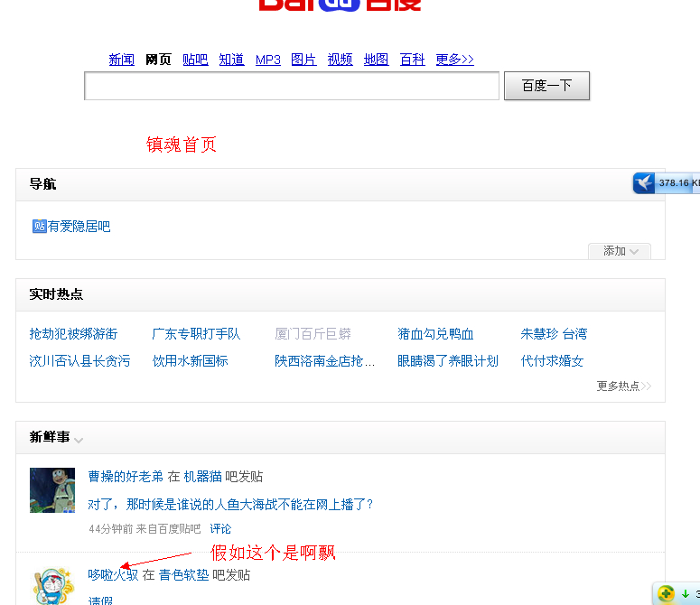Go to the MP3 tab
Screen dimensions: 700x605
click(x=268, y=60)
